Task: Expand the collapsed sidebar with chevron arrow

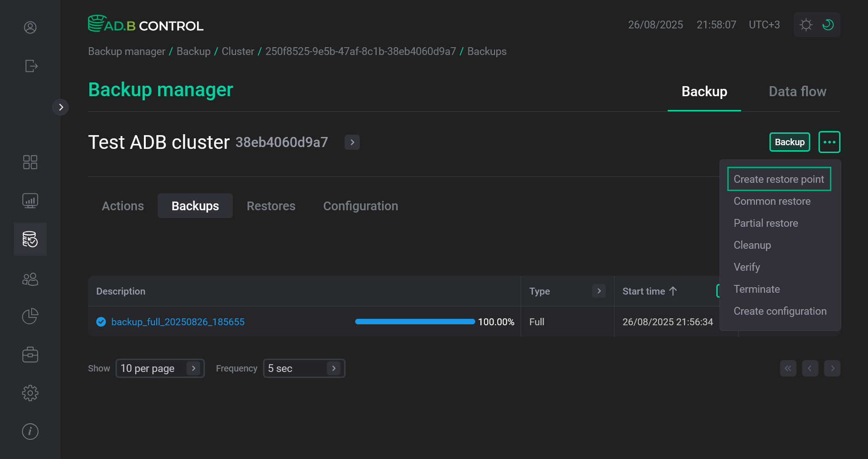Action: tap(60, 107)
